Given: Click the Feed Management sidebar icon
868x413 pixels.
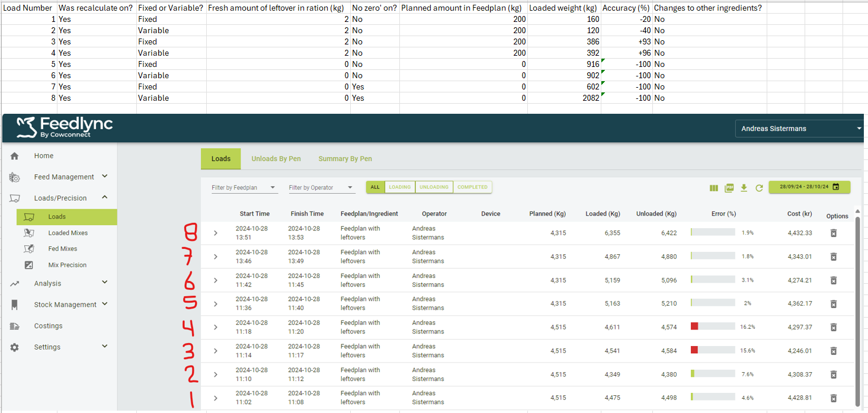Looking at the screenshot, I should point(15,177).
